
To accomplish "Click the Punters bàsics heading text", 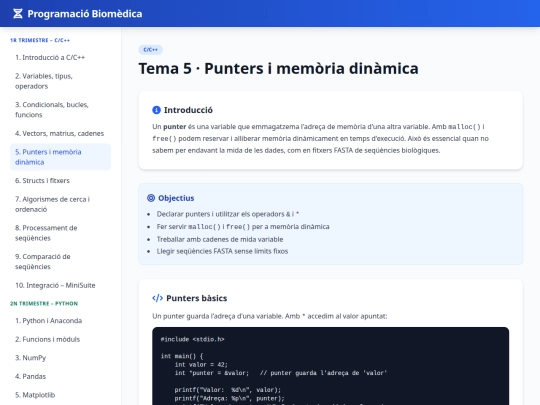I will click(x=197, y=298).
